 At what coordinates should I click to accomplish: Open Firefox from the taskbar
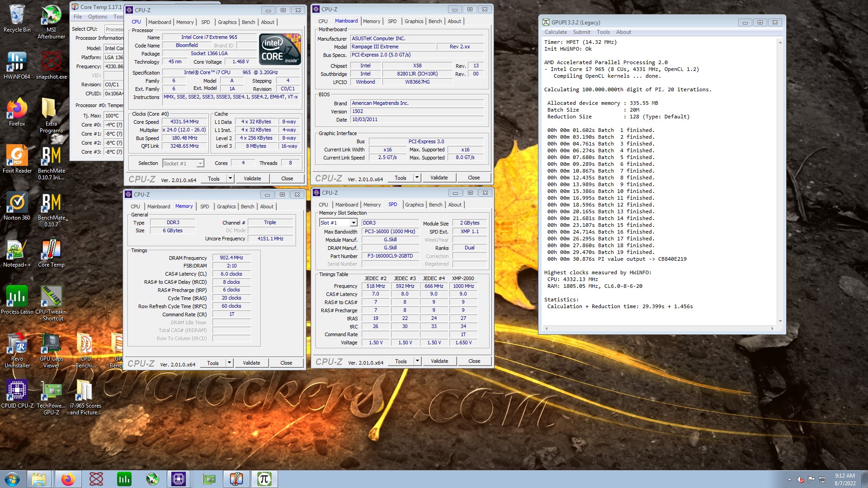(x=68, y=479)
